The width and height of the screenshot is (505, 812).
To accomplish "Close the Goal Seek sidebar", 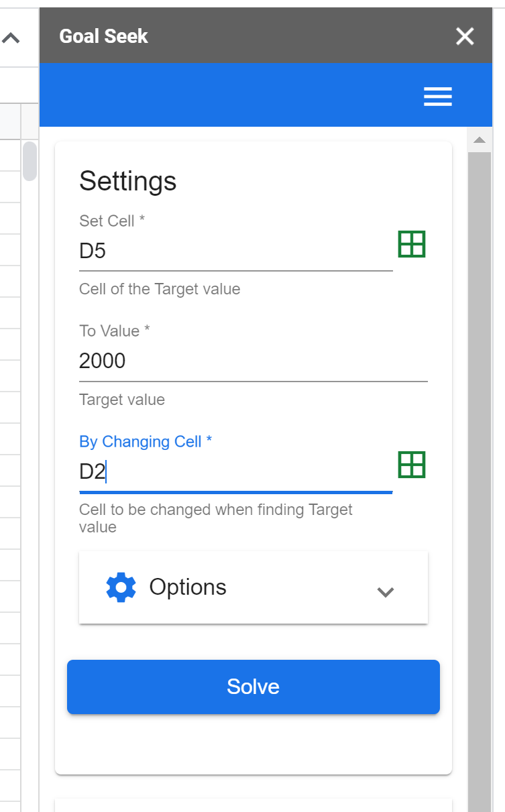I will pos(464,36).
